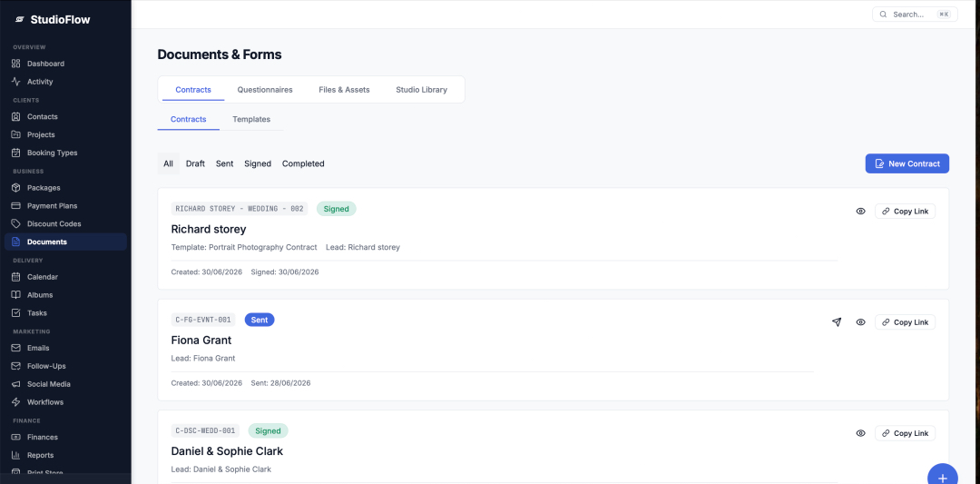Preview Fiona Grant contract with eye icon
Image resolution: width=980 pixels, height=484 pixels.
[x=860, y=322]
